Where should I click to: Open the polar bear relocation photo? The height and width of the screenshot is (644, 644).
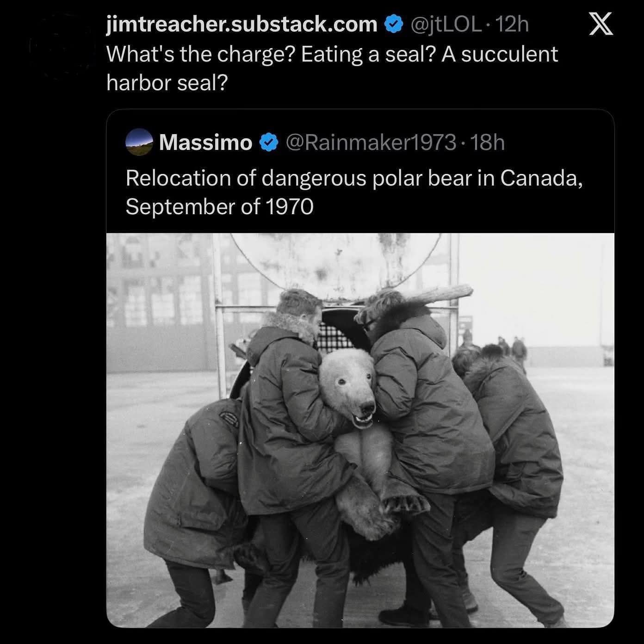pyautogui.click(x=360, y=430)
